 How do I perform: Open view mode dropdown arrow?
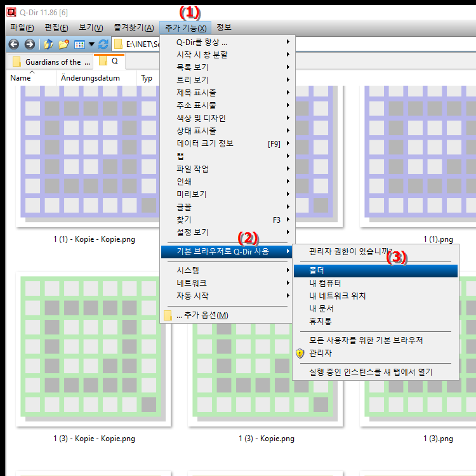(91, 44)
